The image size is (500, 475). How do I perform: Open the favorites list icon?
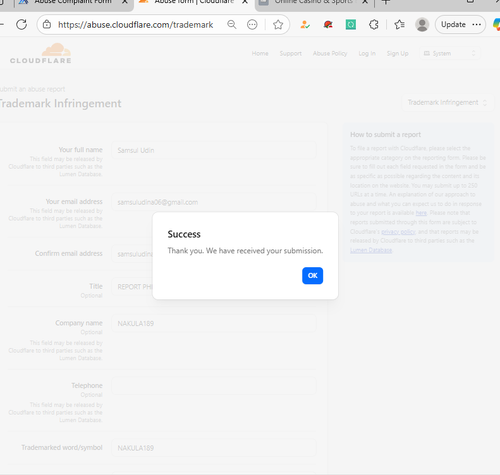point(399,24)
